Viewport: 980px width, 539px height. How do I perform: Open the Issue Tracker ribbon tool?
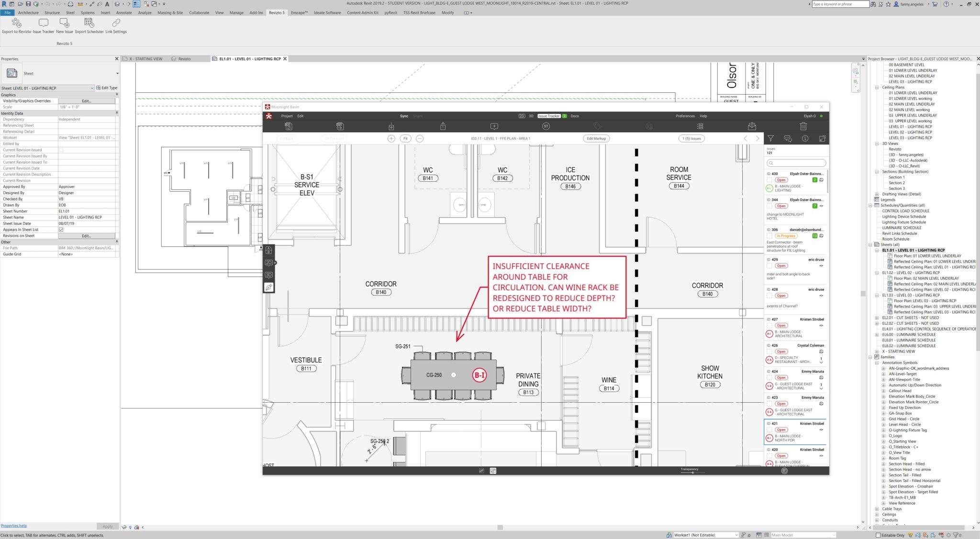tap(43, 23)
